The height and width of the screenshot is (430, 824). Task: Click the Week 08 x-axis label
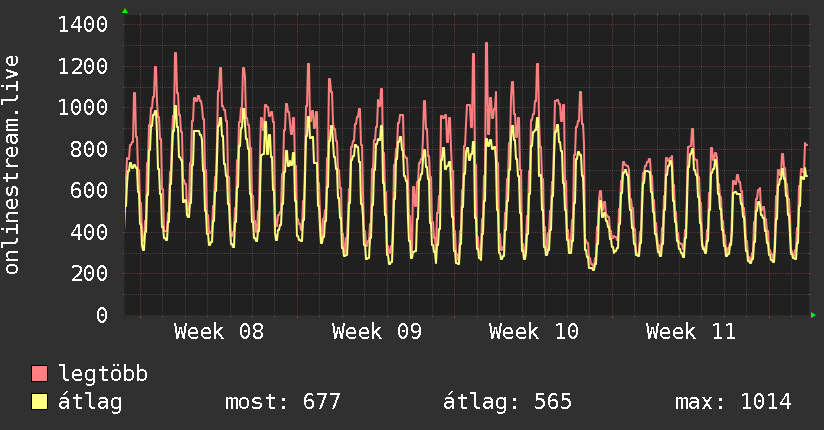[219, 332]
